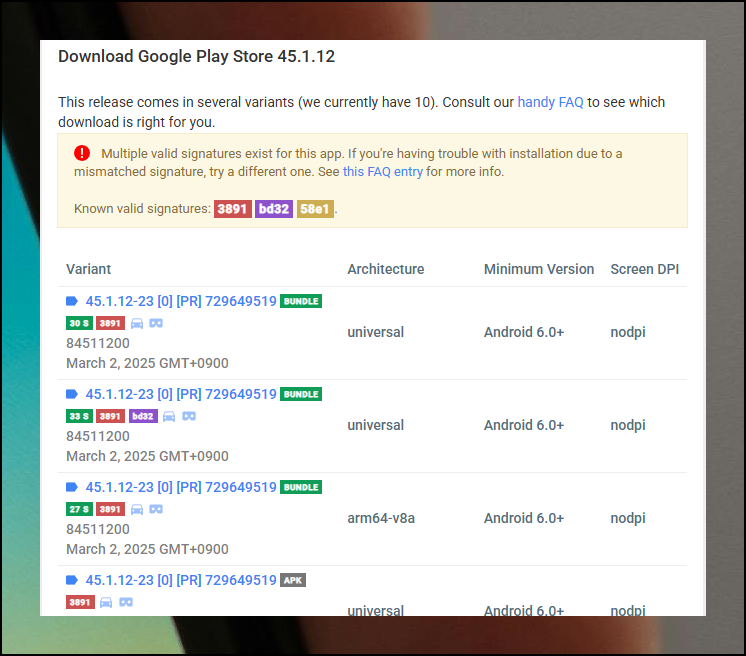Viewport: 746px width, 656px height.
Task: Click the car icon in 33 S row
Action: pos(169,417)
